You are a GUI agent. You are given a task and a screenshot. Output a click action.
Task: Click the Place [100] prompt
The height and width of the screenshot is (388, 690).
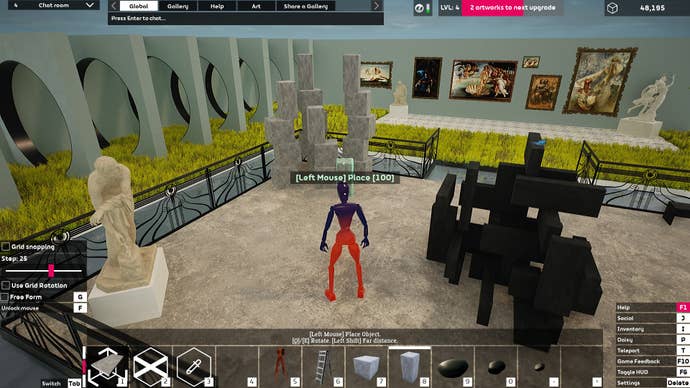(345, 178)
